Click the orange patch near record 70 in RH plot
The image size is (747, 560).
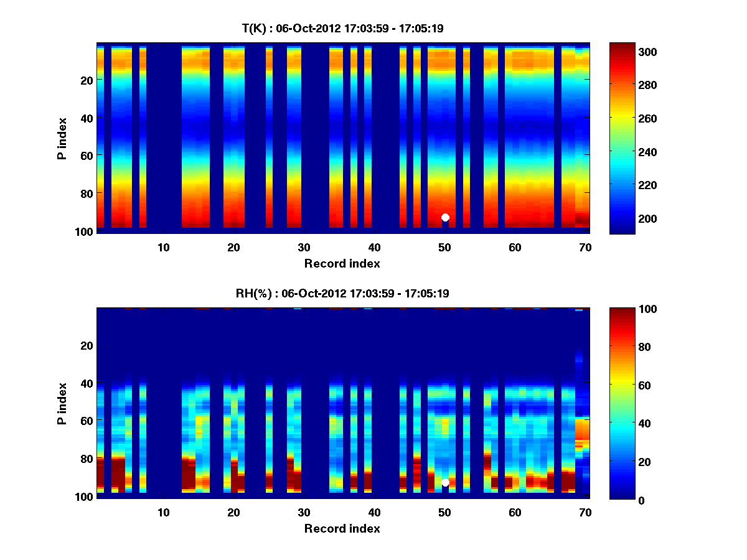coord(582,429)
